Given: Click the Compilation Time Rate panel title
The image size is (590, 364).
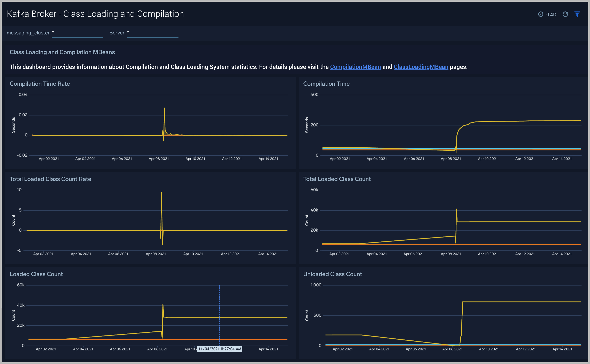Looking at the screenshot, I should click(40, 84).
